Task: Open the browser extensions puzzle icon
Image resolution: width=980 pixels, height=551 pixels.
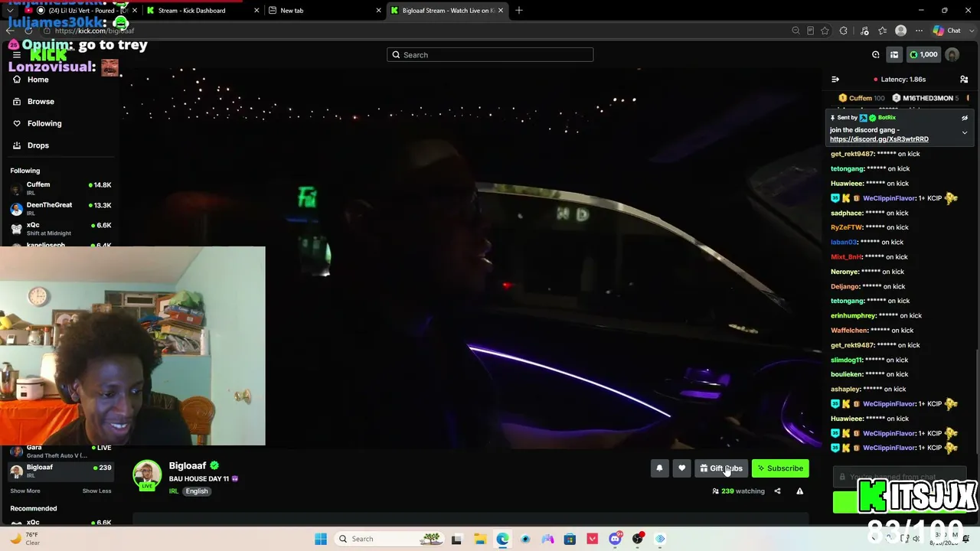Action: click(x=844, y=31)
